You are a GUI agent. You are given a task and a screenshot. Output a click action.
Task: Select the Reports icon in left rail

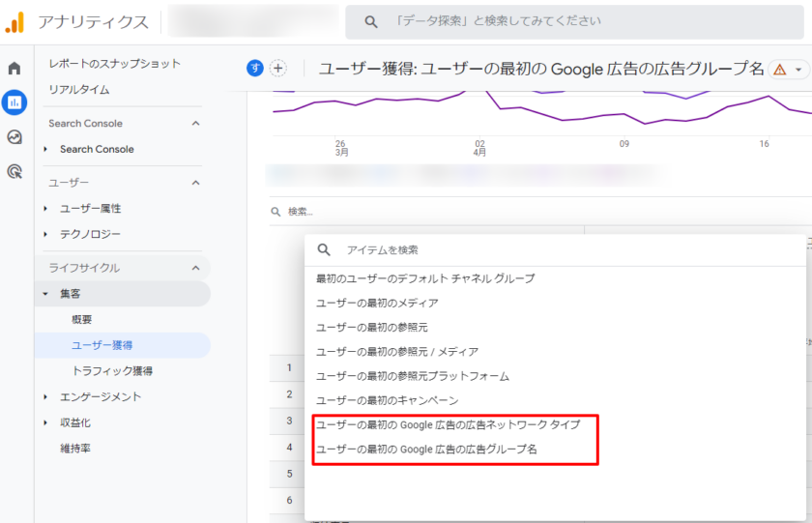tap(14, 102)
